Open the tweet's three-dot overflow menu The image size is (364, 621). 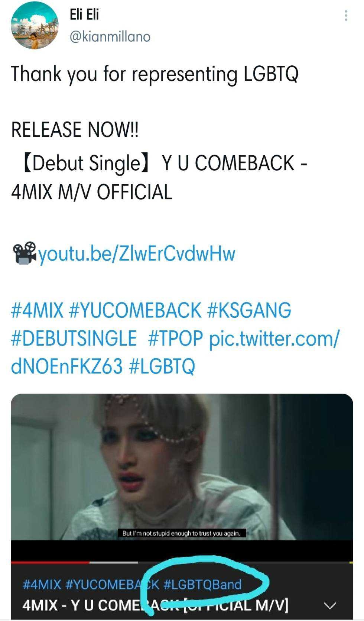point(346,15)
